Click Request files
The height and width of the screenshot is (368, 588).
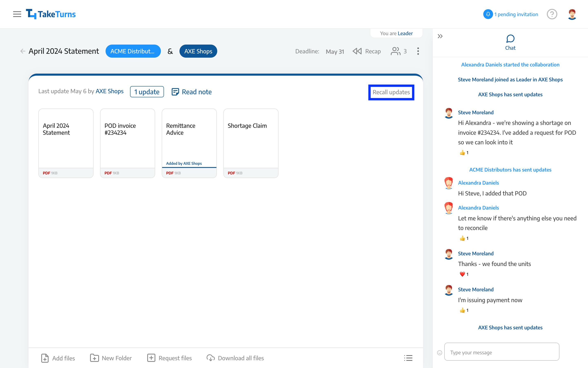[x=169, y=358]
